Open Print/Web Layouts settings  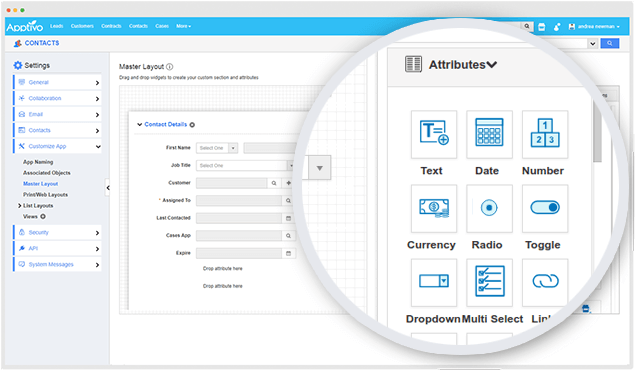45,195
